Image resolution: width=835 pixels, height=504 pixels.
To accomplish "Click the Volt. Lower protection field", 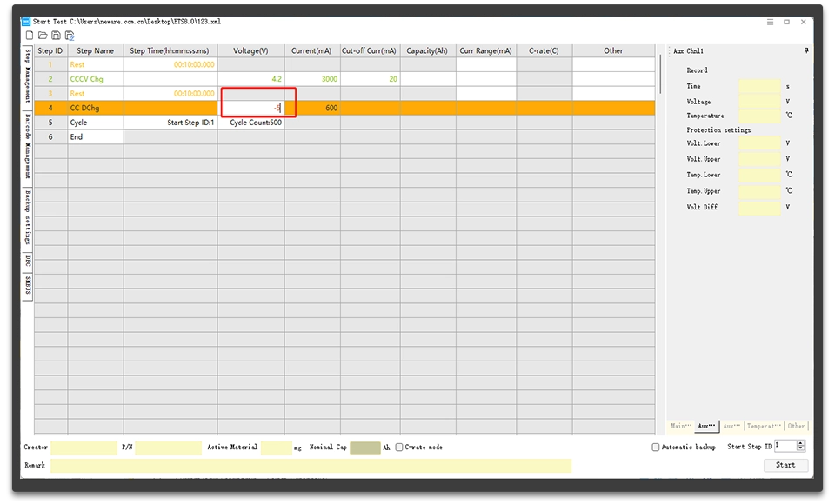I will [x=759, y=143].
